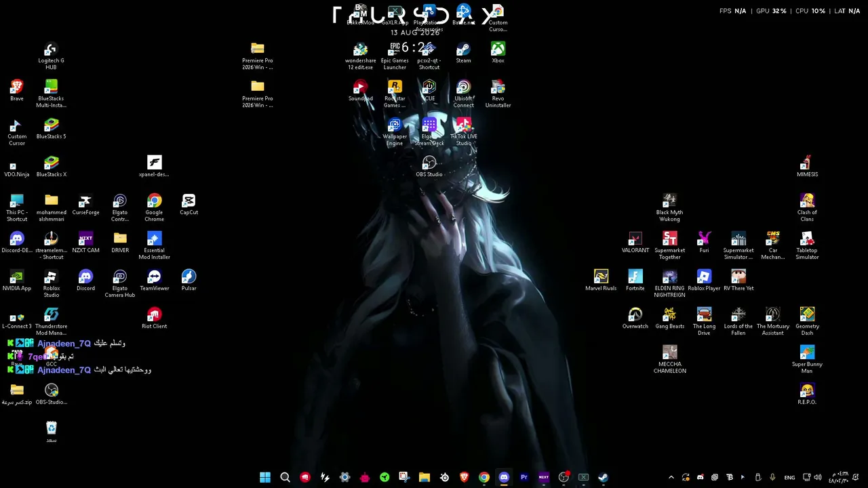Launch BlueStacks Multi-Instance from the desktop
The width and height of the screenshot is (868, 488).
coord(51,94)
